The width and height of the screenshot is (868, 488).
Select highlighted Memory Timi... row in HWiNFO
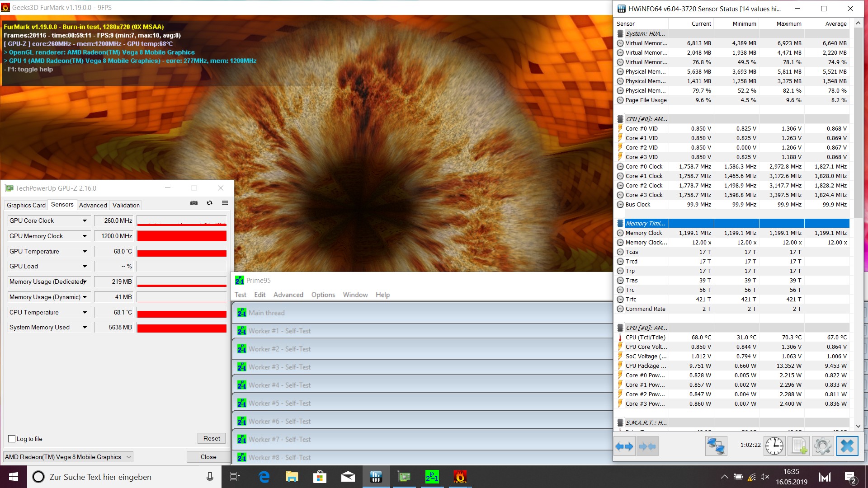click(x=733, y=223)
